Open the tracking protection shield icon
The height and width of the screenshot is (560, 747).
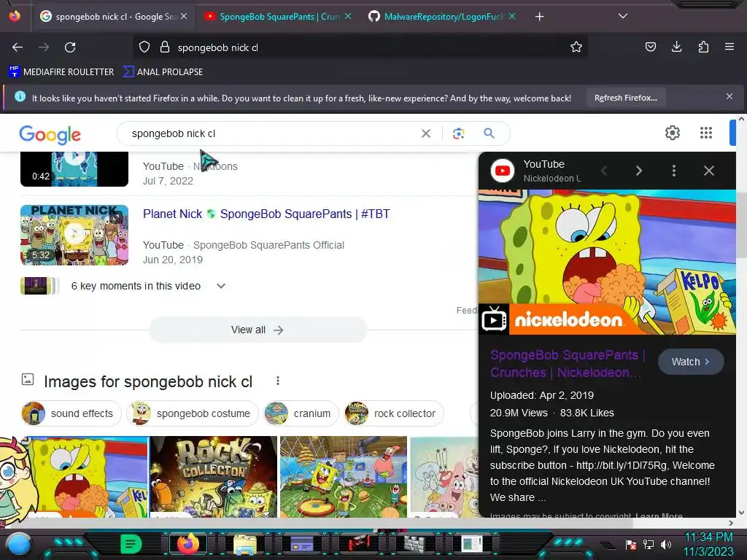144,47
